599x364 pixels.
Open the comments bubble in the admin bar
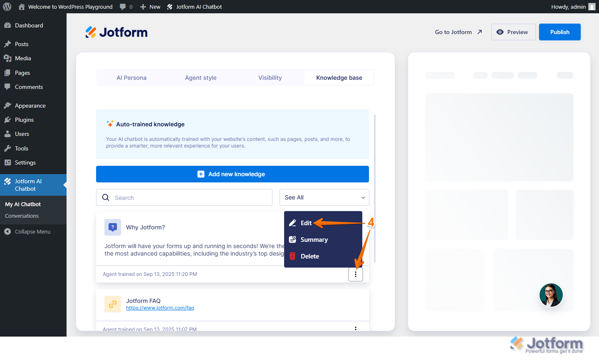coord(126,7)
